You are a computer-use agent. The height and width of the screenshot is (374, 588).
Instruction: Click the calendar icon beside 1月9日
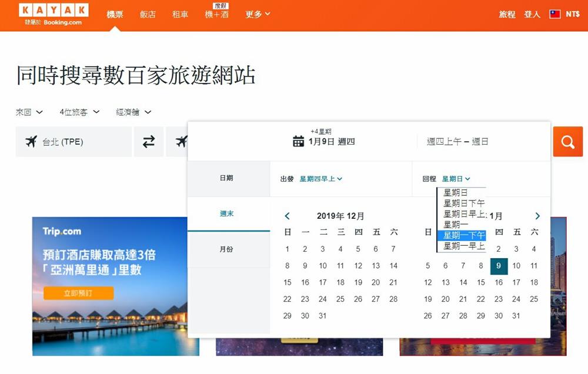[x=298, y=141]
